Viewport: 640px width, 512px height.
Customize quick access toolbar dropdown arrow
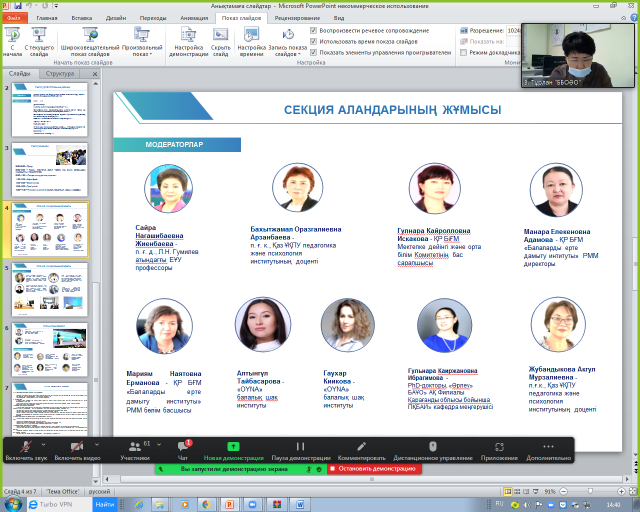pyautogui.click(x=56, y=6)
